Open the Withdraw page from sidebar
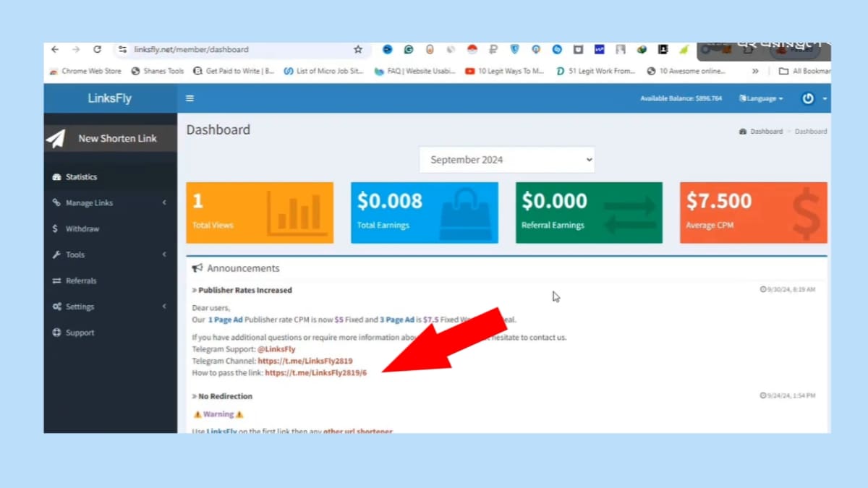This screenshot has height=488, width=868. pyautogui.click(x=82, y=229)
